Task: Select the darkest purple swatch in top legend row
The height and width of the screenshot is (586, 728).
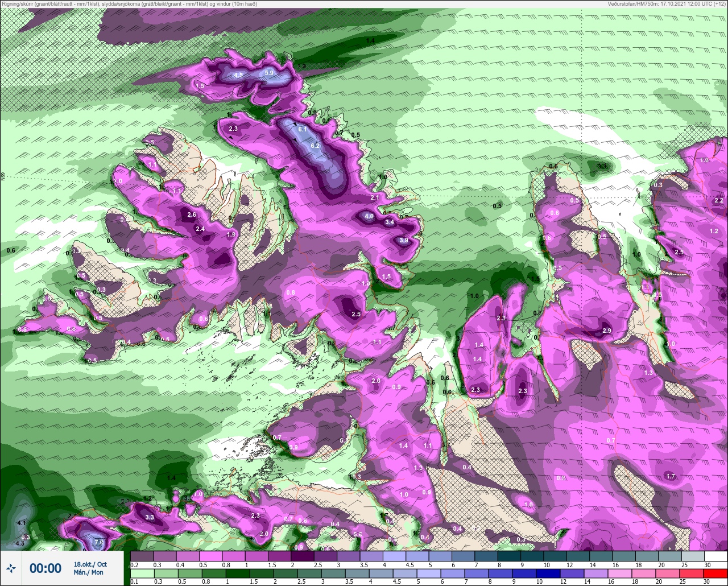Action: [x=302, y=556]
